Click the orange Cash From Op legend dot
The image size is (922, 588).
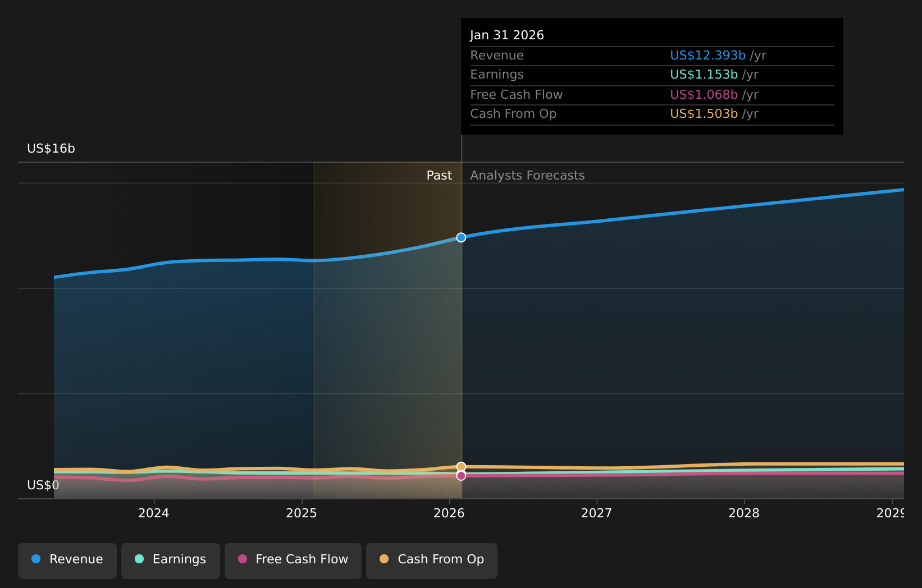pyautogui.click(x=384, y=559)
